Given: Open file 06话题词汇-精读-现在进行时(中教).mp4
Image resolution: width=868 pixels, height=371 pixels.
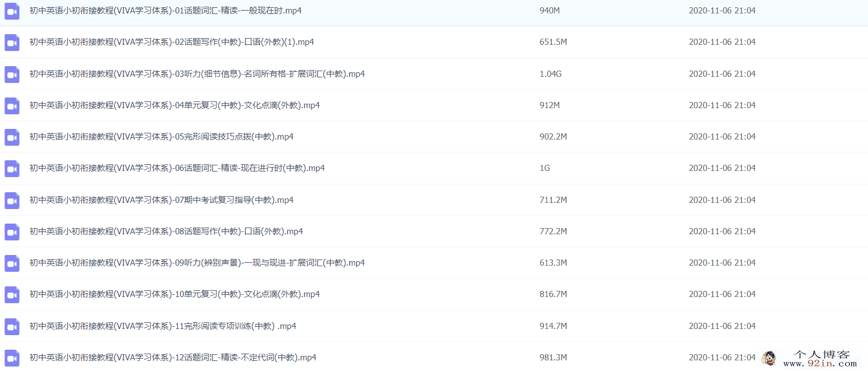Looking at the screenshot, I should point(177,168).
